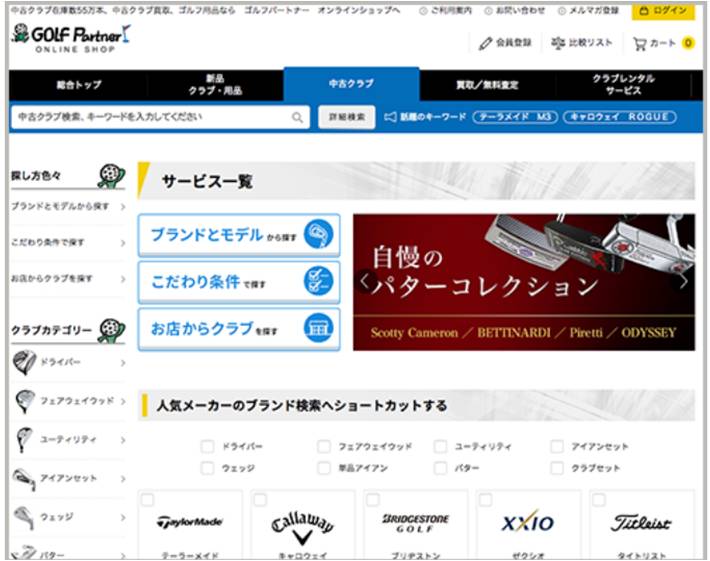Click the search magnifier icon
The height and width of the screenshot is (561, 710).
point(297,118)
